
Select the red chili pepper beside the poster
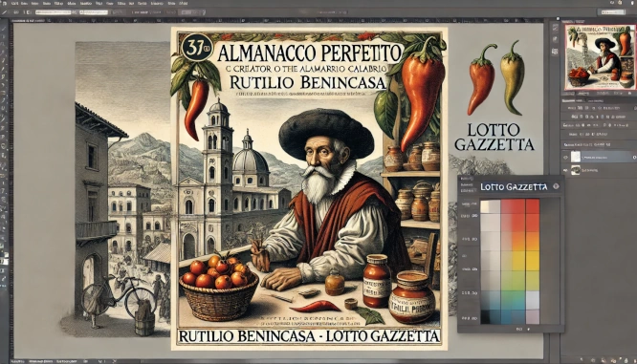pos(481,79)
